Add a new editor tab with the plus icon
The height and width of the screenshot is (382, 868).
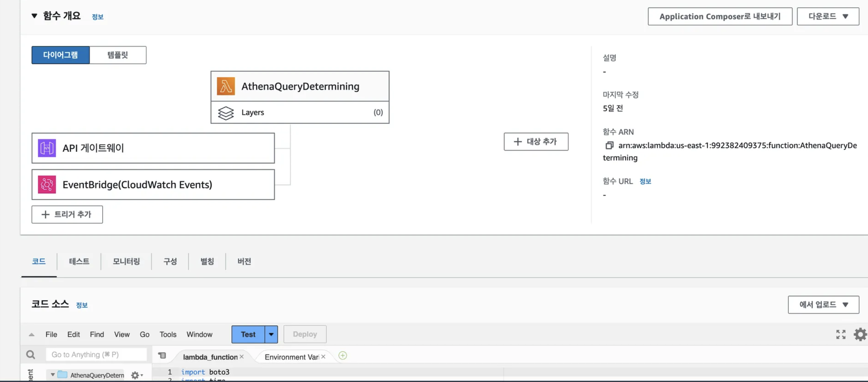(342, 356)
